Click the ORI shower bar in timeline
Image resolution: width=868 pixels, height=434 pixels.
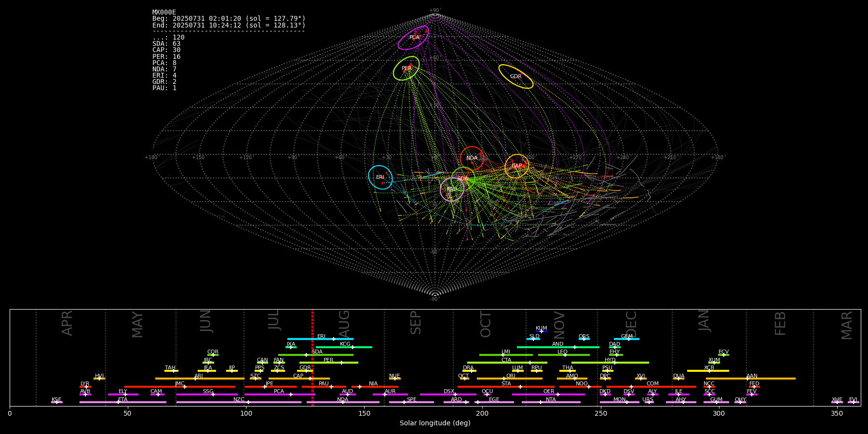pos(510,379)
